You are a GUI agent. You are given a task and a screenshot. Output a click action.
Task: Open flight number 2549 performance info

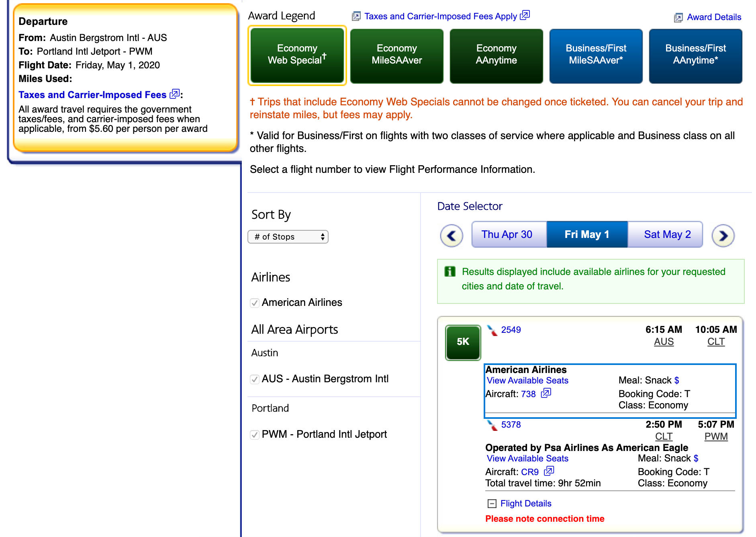(511, 330)
